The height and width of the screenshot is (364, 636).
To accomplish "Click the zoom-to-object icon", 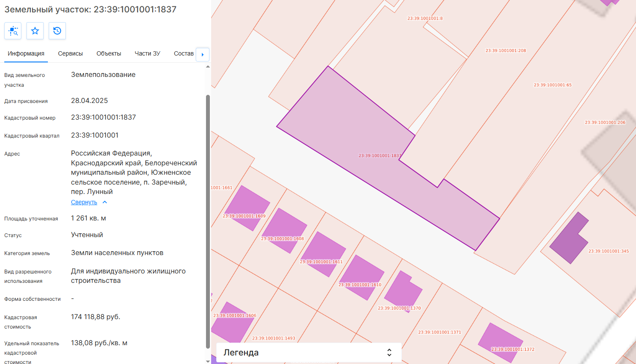I will (x=13, y=31).
